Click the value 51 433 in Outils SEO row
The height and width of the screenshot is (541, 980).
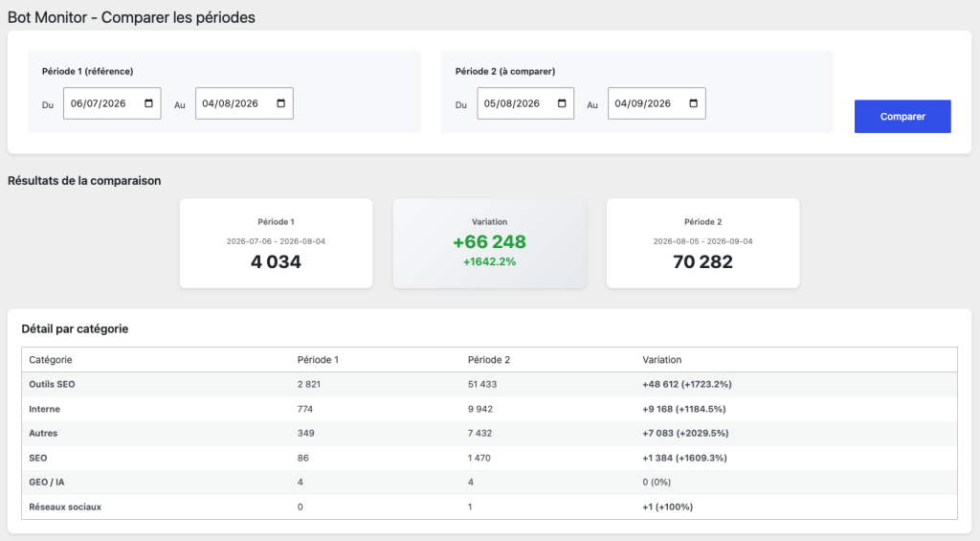point(482,384)
